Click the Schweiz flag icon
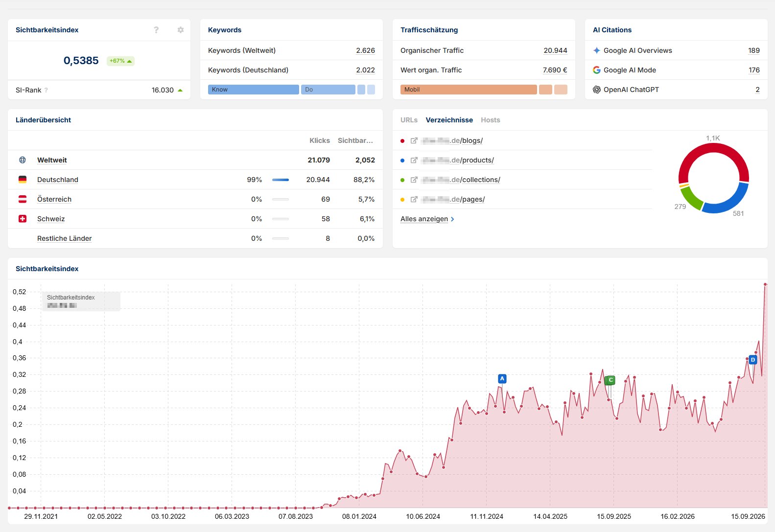 point(23,219)
